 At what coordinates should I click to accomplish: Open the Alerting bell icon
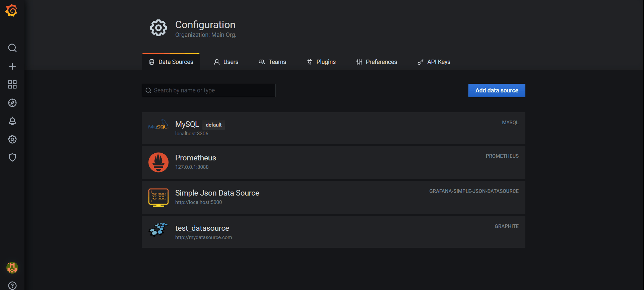click(12, 121)
